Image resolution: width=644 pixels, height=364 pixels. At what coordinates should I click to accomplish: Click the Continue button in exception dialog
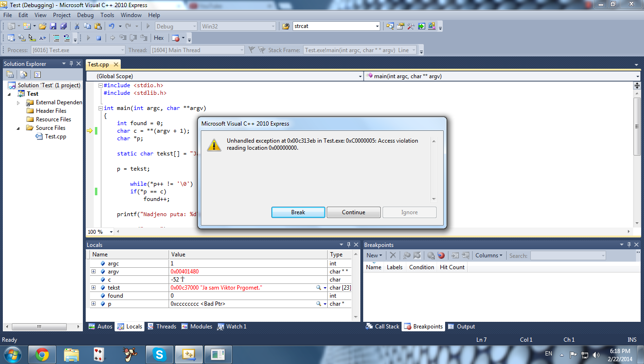(354, 212)
